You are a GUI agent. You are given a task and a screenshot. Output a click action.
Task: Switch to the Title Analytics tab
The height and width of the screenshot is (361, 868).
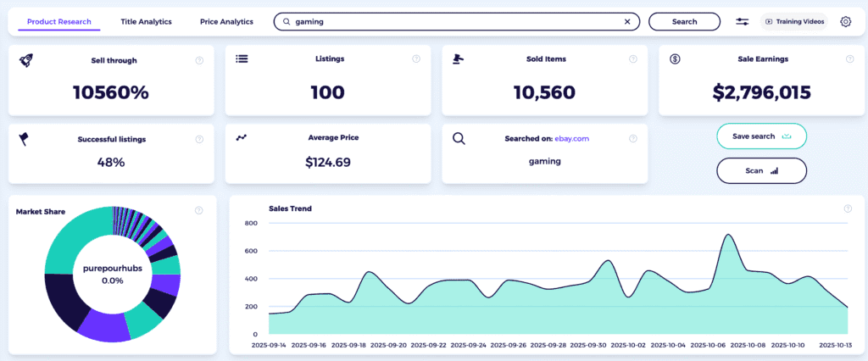[146, 22]
